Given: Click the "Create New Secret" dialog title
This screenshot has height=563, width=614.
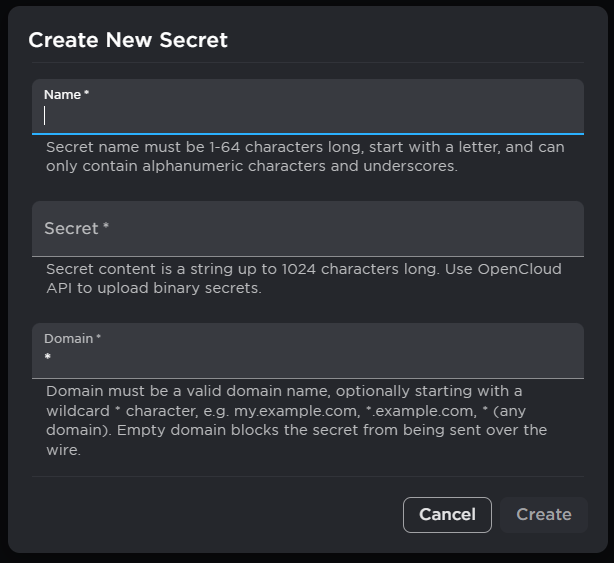Looking at the screenshot, I should 128,40.
